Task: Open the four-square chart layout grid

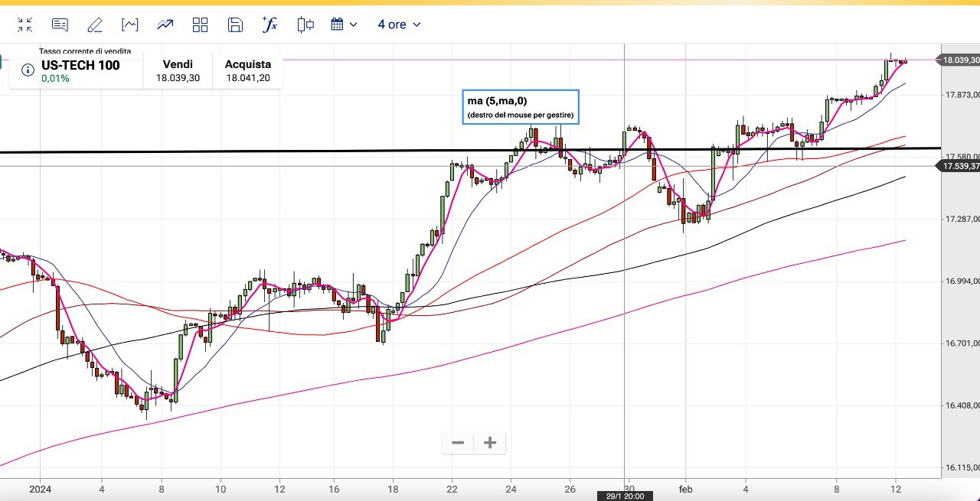Action: pos(200,24)
